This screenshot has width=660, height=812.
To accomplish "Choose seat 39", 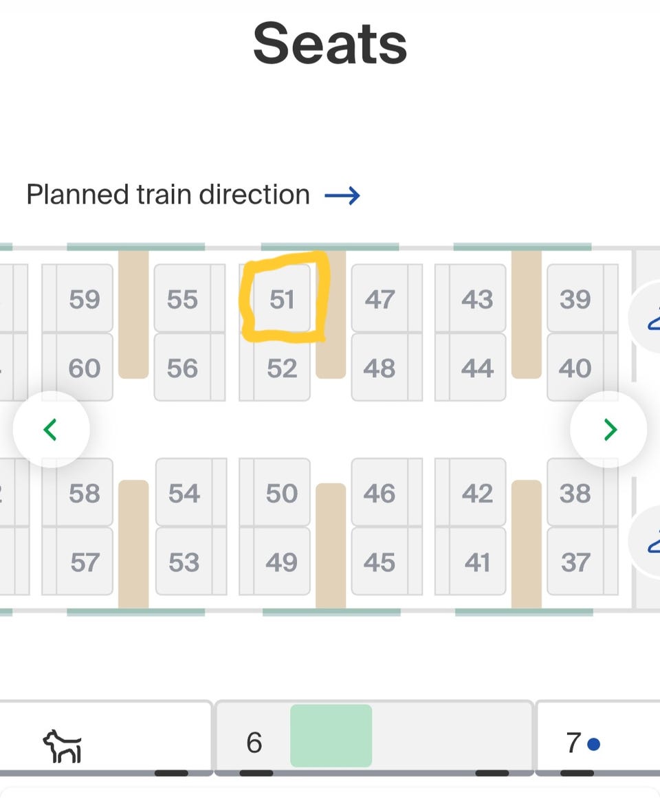I will (575, 299).
